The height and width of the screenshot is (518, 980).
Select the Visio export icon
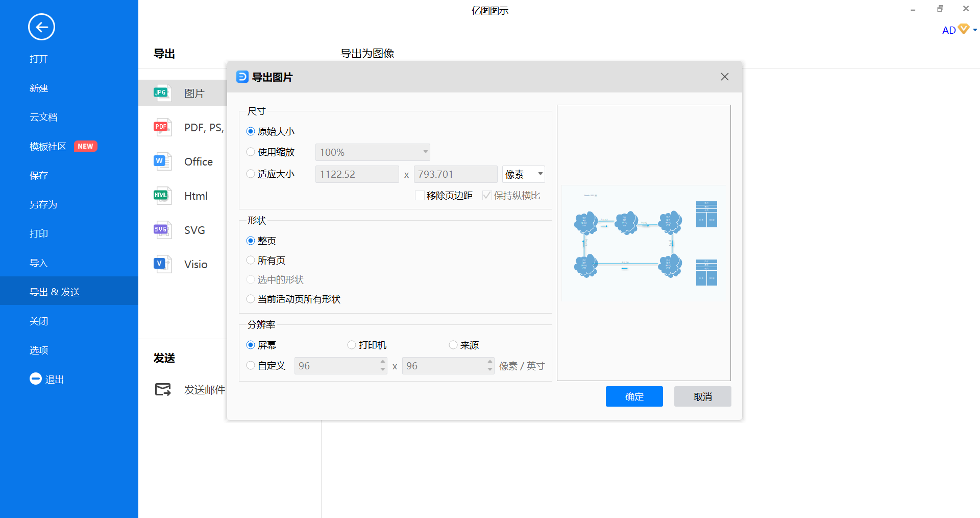pos(162,264)
